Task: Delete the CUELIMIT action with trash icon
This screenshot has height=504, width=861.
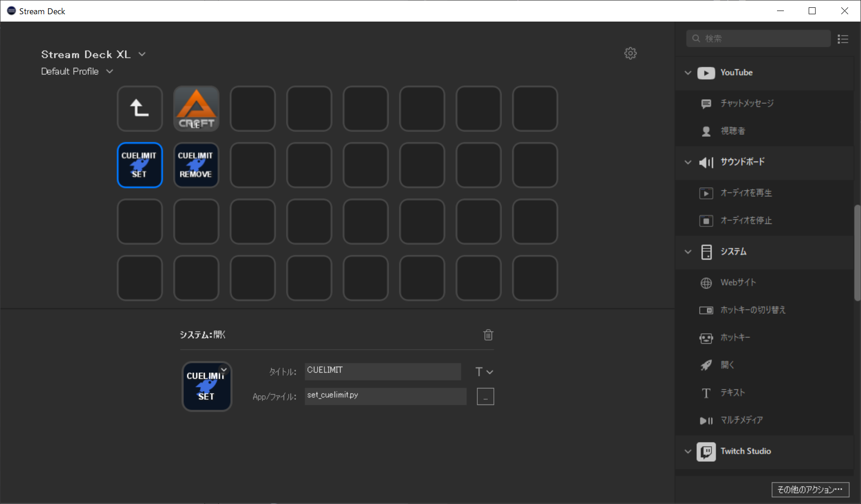Action: click(488, 335)
